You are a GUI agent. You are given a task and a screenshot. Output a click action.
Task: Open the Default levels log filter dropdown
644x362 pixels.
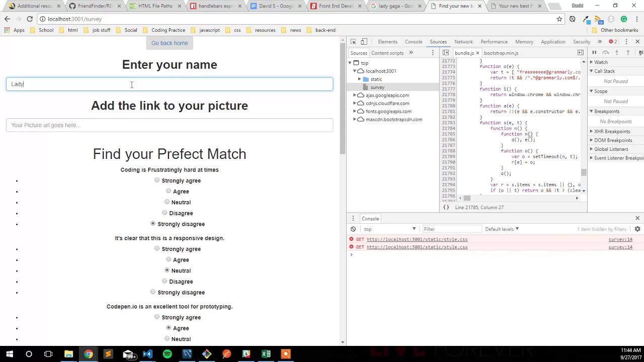coord(502,229)
